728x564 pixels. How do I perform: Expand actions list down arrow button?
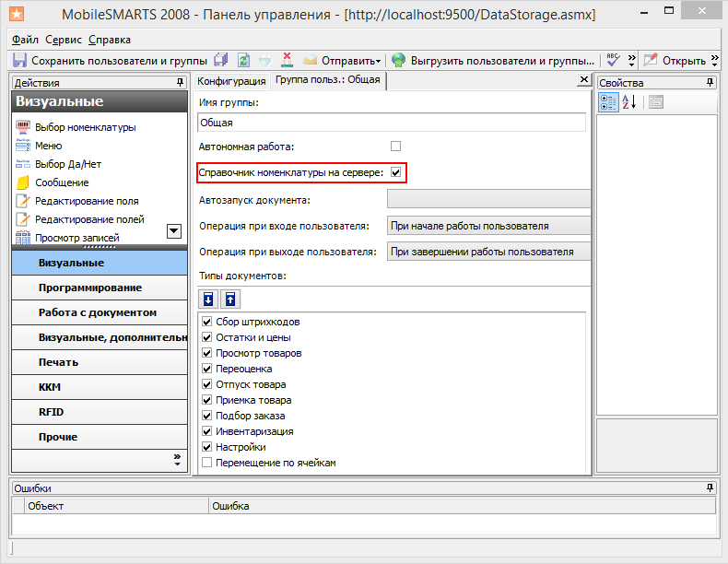(x=173, y=231)
